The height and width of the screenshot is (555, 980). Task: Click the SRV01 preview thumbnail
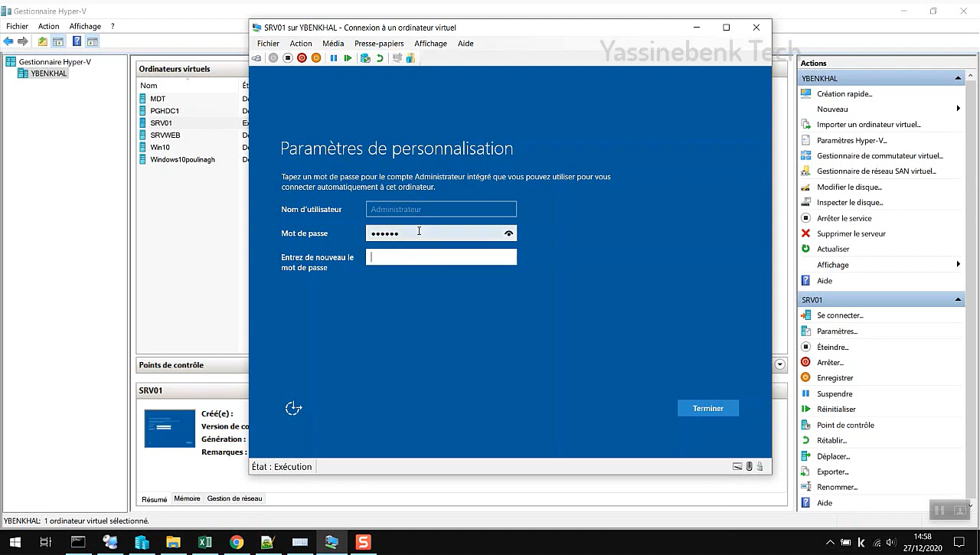tap(170, 428)
